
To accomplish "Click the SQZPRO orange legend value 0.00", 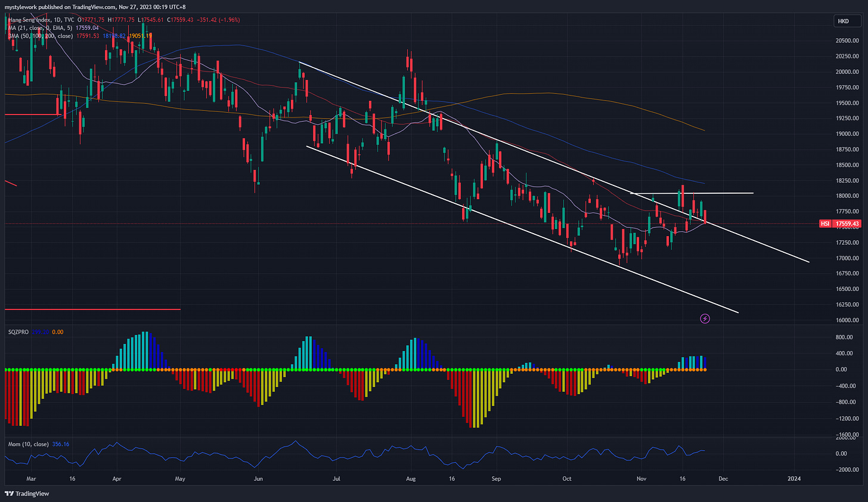I will 58,331.
